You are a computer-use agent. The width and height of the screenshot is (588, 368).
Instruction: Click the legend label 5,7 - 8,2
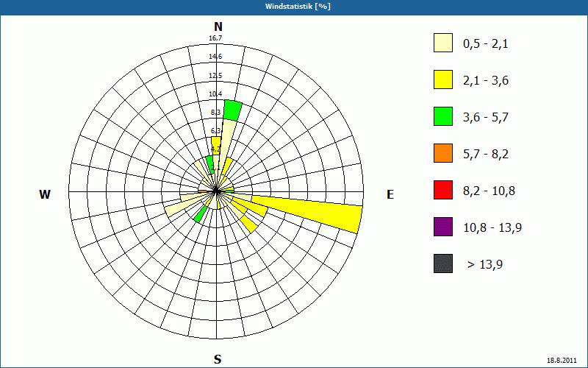(486, 155)
